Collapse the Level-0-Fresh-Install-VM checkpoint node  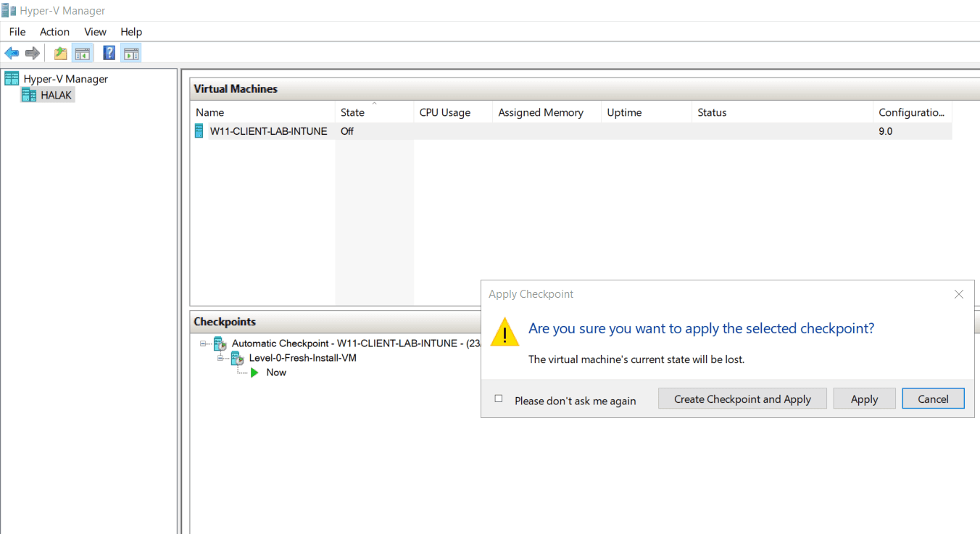[x=221, y=358]
